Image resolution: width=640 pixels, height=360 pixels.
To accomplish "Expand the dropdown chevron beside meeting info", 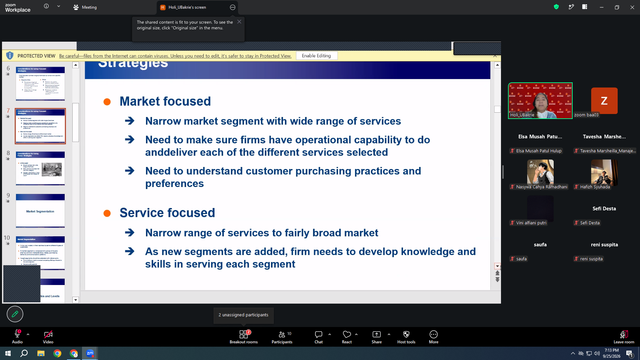I will 58,7.
